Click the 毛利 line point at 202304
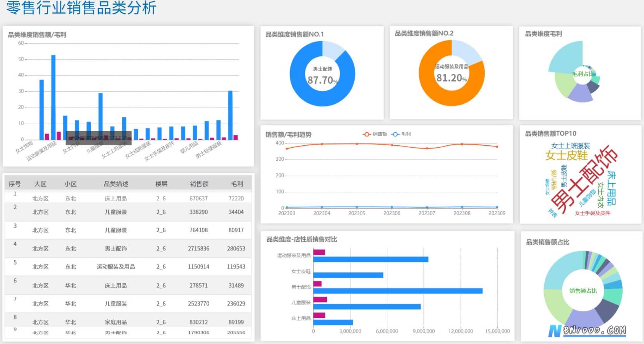This screenshot has width=644, height=344. (322, 207)
